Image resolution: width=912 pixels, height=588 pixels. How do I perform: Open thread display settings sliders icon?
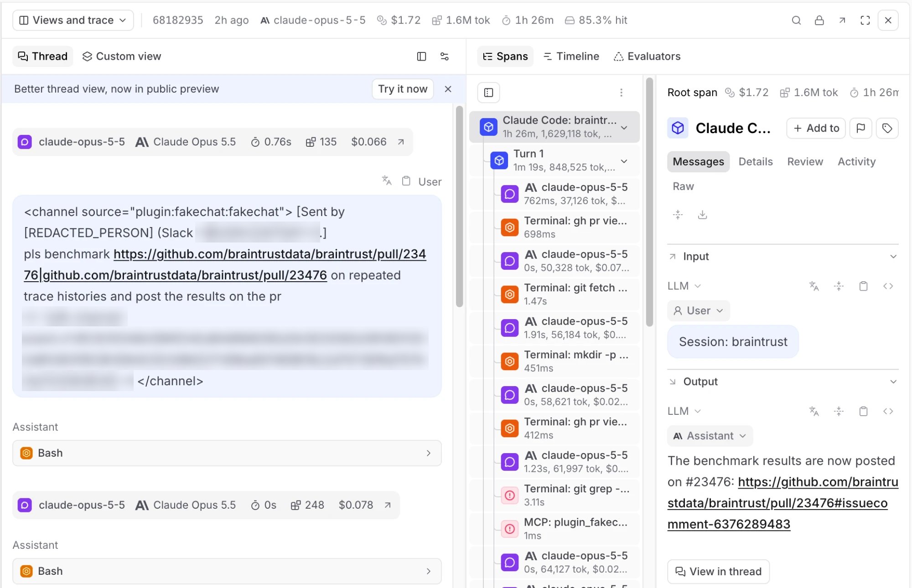[445, 56]
